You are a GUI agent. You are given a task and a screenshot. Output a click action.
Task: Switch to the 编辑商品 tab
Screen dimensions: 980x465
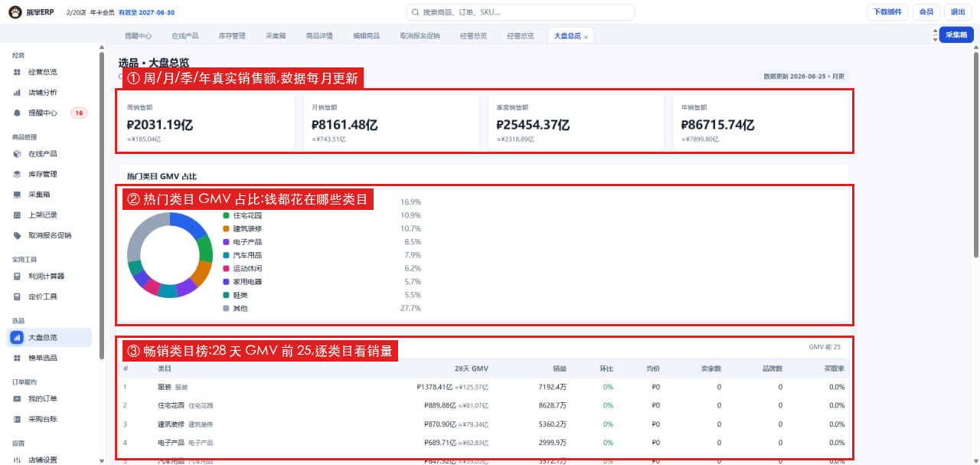pyautogui.click(x=366, y=36)
